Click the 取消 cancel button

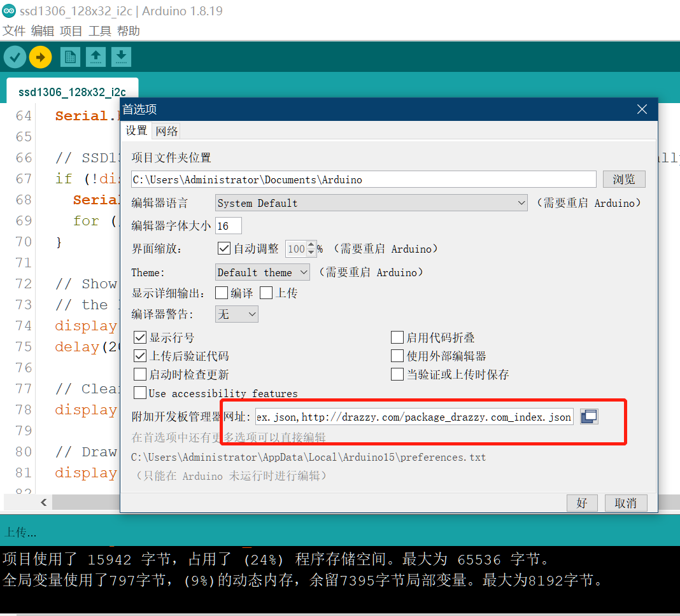point(626,503)
